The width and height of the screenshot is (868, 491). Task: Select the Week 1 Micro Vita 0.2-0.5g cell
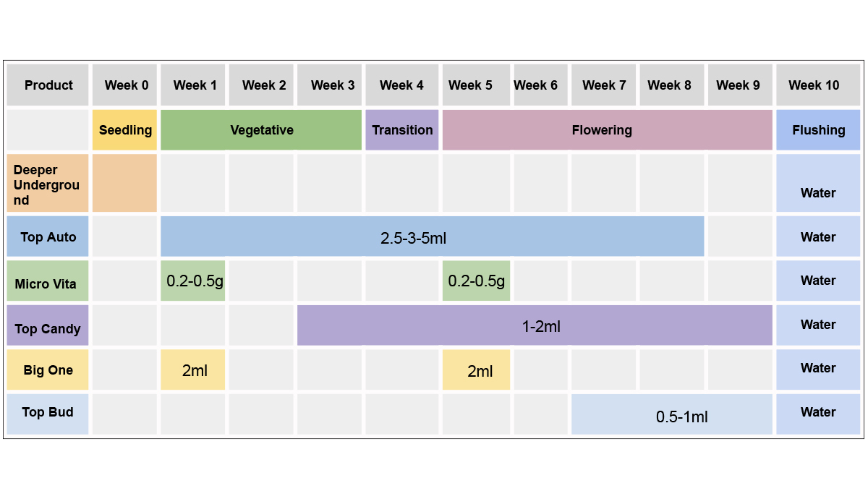click(x=193, y=281)
